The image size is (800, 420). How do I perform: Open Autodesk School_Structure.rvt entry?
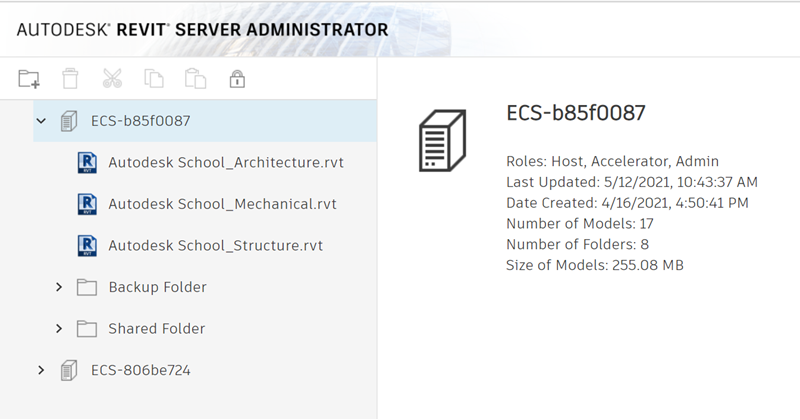click(215, 245)
